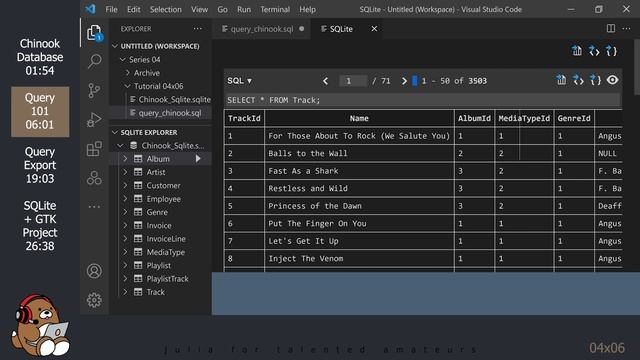This screenshot has height=360, width=640.
Task: Open the Go menu
Action: [x=222, y=9]
